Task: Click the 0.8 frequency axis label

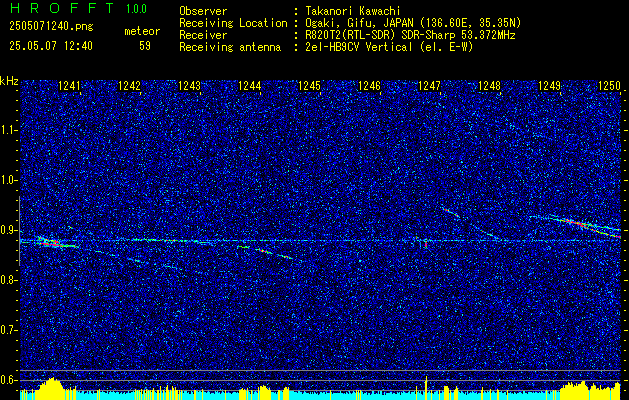Action: pyautogui.click(x=9, y=280)
